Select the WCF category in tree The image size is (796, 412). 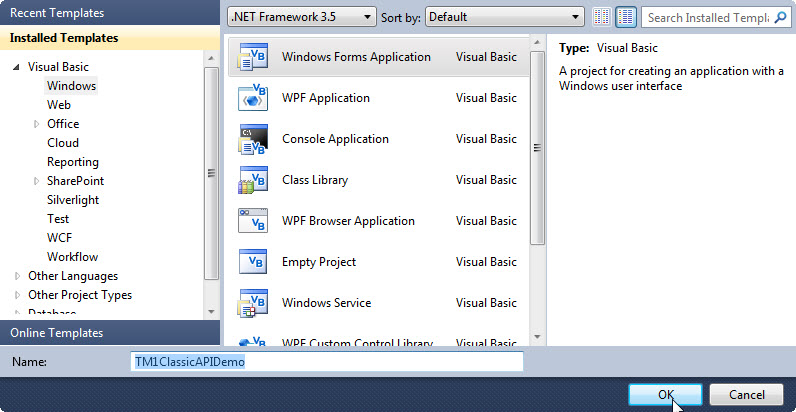[x=59, y=238]
